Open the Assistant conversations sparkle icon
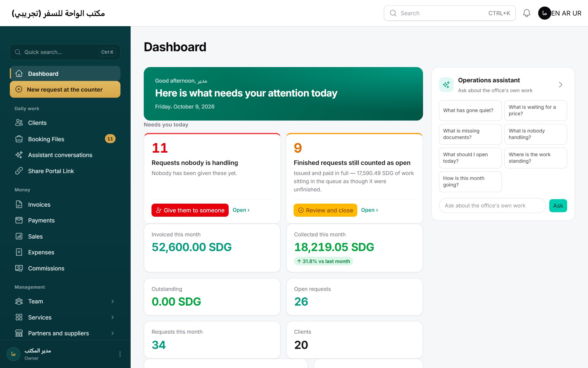The image size is (588, 368). [x=19, y=155]
